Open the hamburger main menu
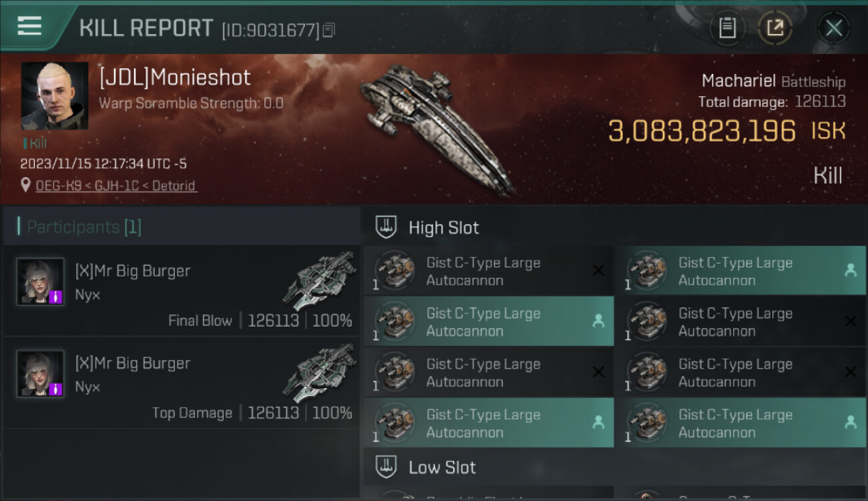This screenshot has width=868, height=501. click(29, 26)
